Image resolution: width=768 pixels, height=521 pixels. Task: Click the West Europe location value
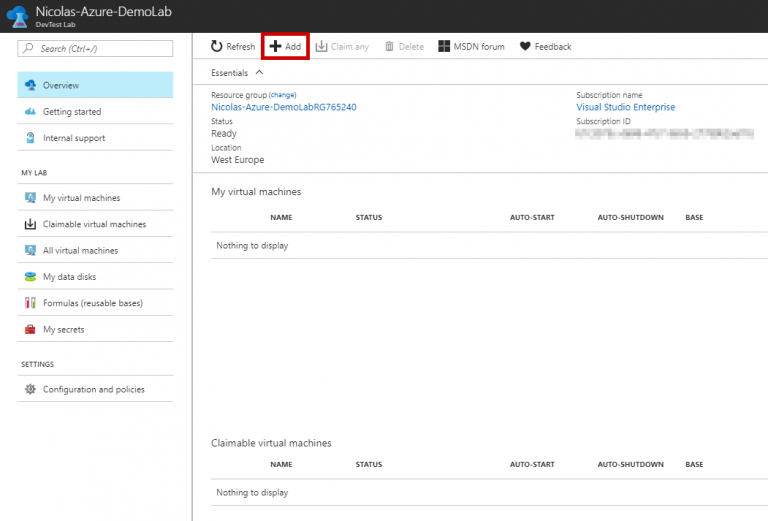[238, 160]
